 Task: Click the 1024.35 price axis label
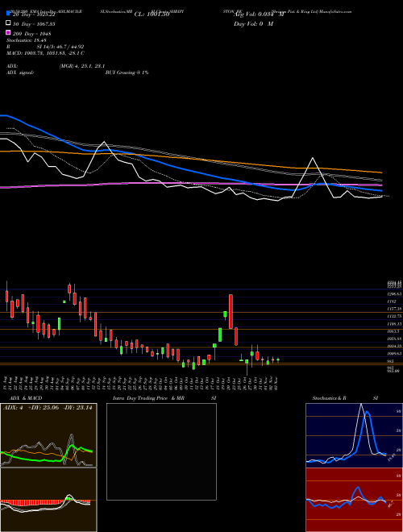click(394, 346)
